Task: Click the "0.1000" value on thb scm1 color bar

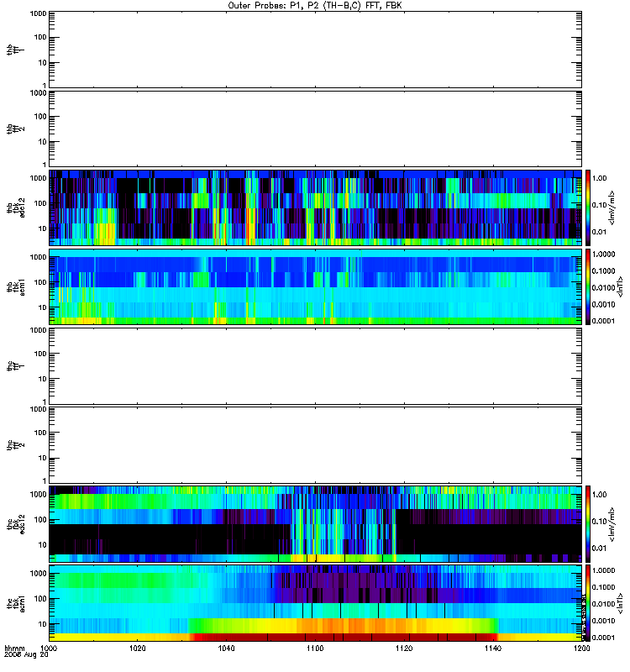Action: 603,270
